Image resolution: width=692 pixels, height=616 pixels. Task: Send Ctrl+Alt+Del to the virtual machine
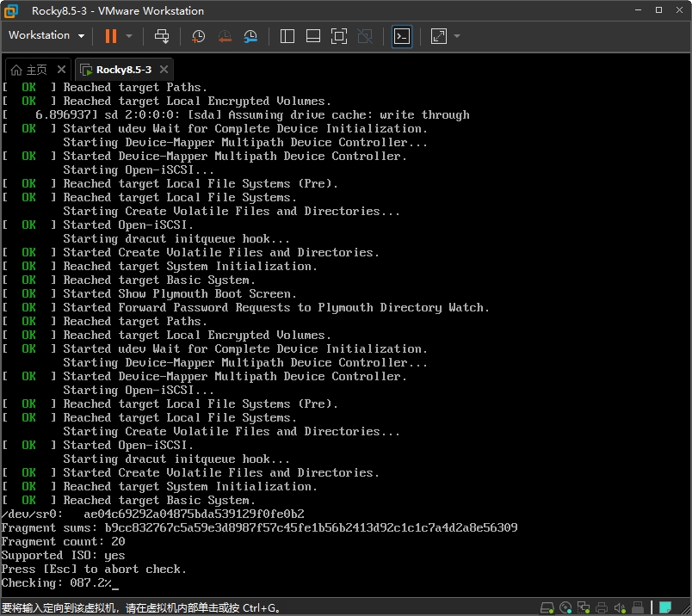162,36
